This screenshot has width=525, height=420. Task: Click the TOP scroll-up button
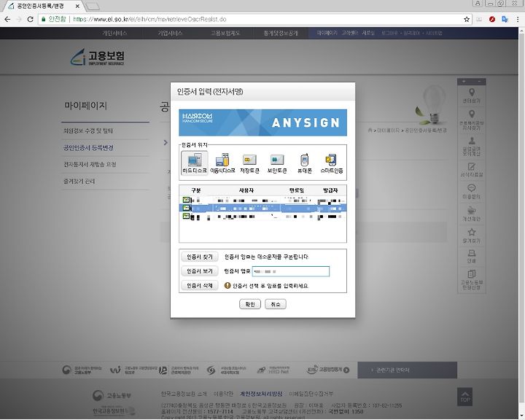pos(465,396)
